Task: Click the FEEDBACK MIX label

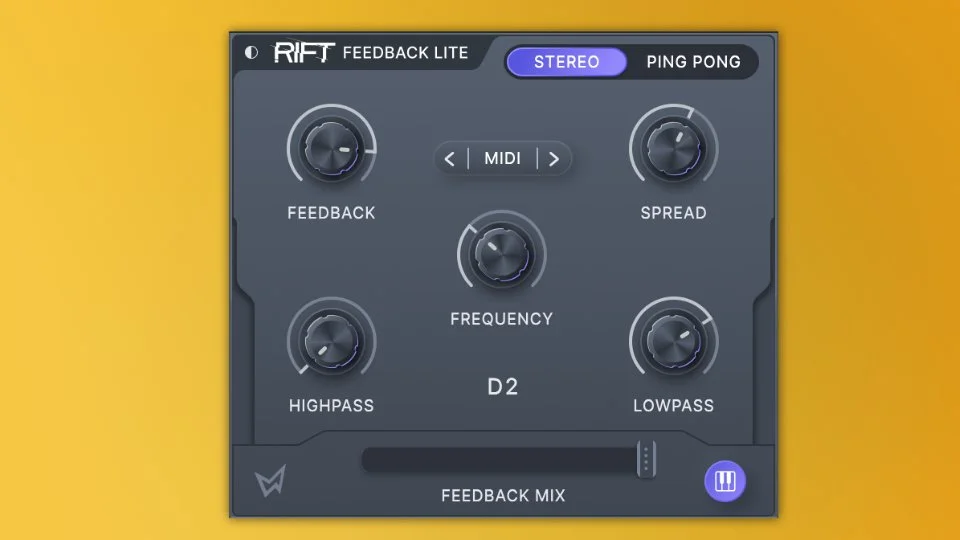Action: 503,496
